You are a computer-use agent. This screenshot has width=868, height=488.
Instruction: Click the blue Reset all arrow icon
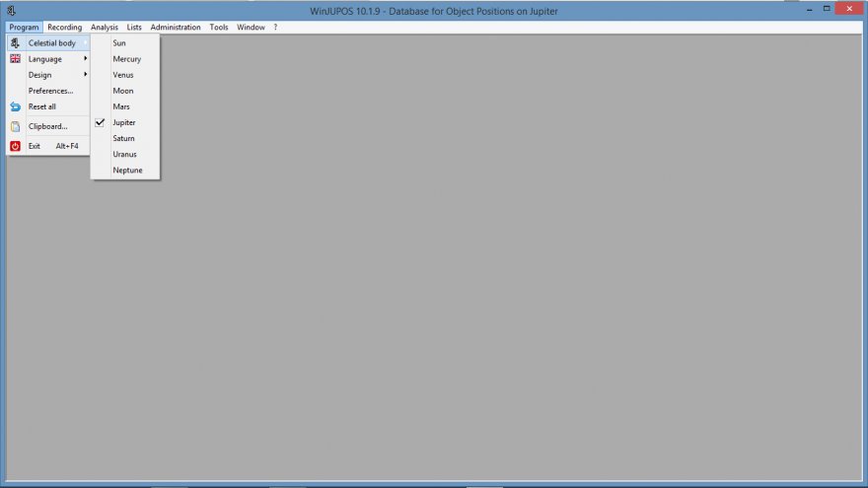click(15, 106)
